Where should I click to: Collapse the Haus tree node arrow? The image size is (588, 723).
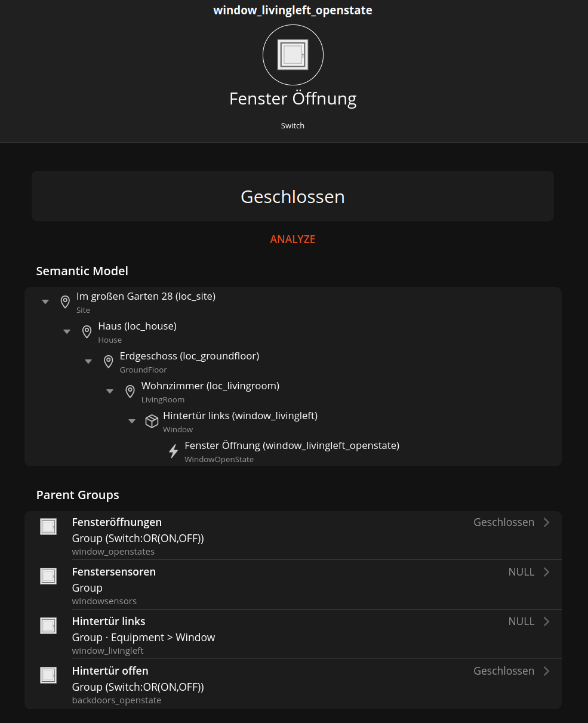(x=67, y=332)
